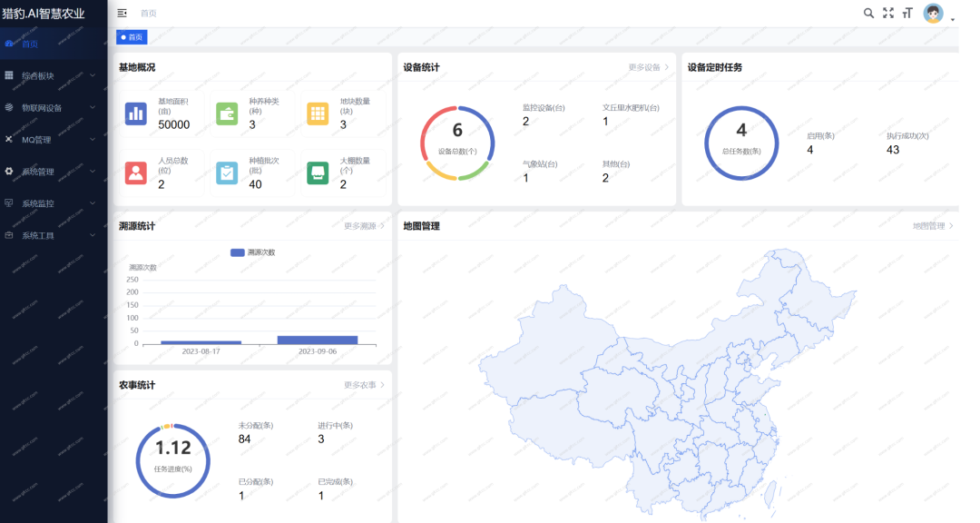980x523 pixels.
Task: Expand the 系统监控 menu chevron
Action: coord(93,203)
